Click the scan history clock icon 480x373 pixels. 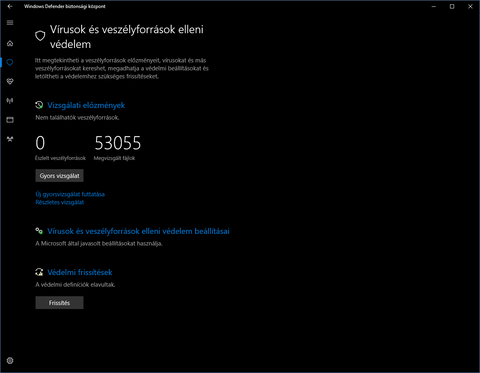click(x=39, y=105)
